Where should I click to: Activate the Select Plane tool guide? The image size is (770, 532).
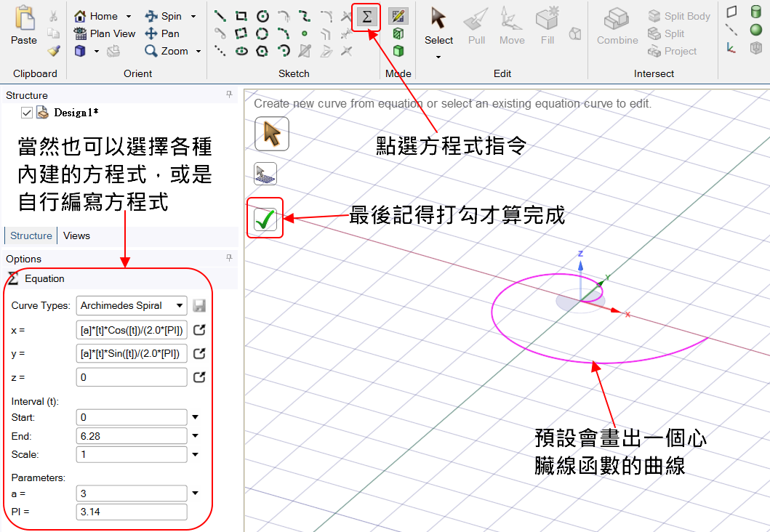point(265,174)
